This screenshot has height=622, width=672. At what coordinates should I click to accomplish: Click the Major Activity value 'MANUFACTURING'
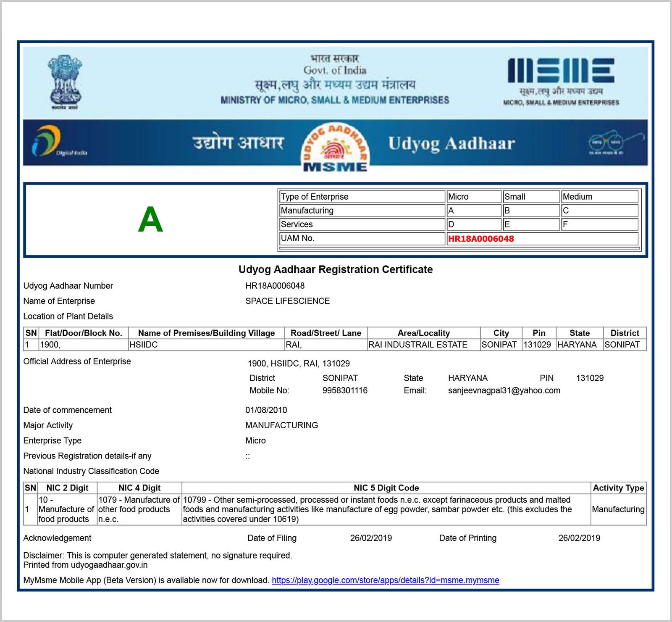click(x=281, y=425)
